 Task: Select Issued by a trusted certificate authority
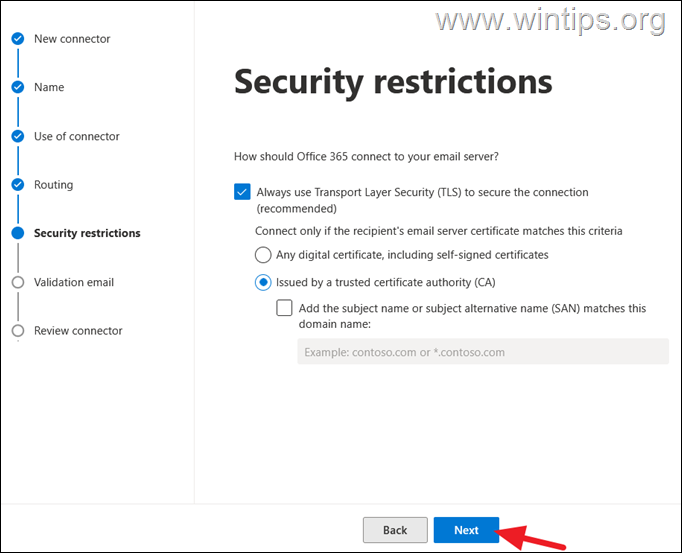(263, 282)
